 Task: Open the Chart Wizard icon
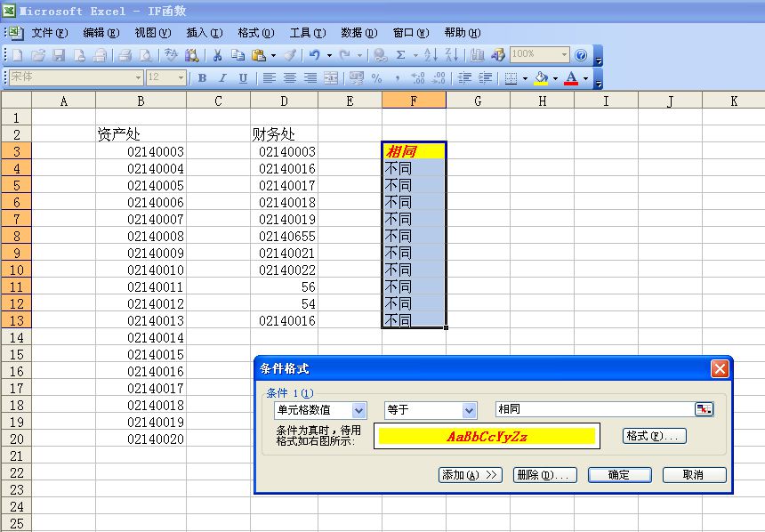click(x=477, y=56)
